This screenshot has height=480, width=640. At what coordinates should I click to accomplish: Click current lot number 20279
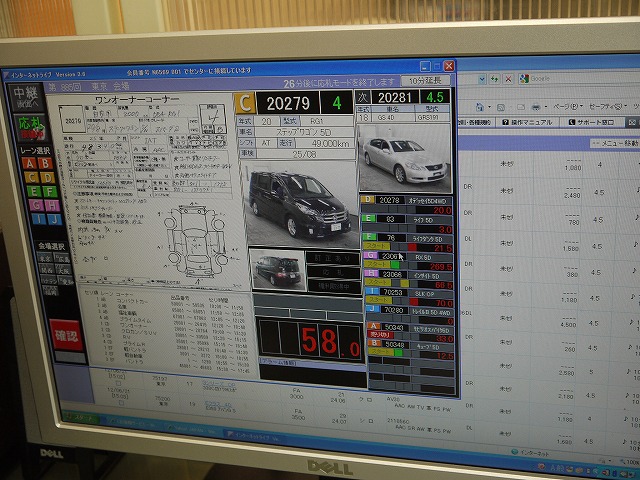289,103
